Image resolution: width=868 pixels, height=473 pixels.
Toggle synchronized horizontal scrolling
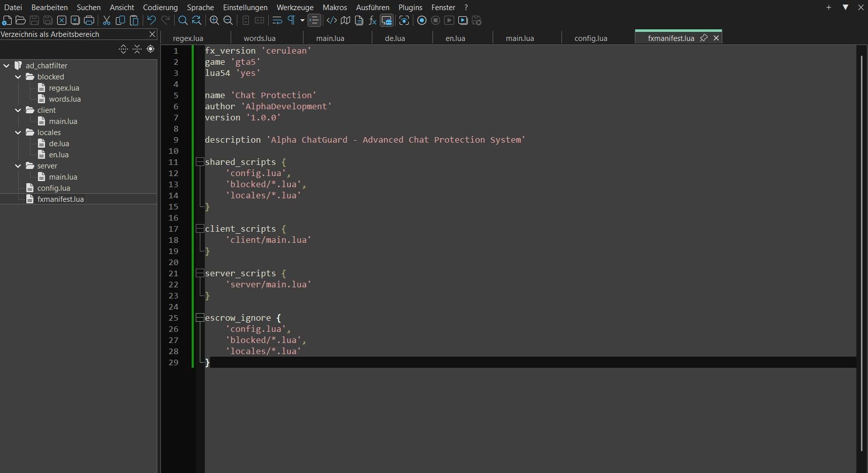tap(259, 21)
